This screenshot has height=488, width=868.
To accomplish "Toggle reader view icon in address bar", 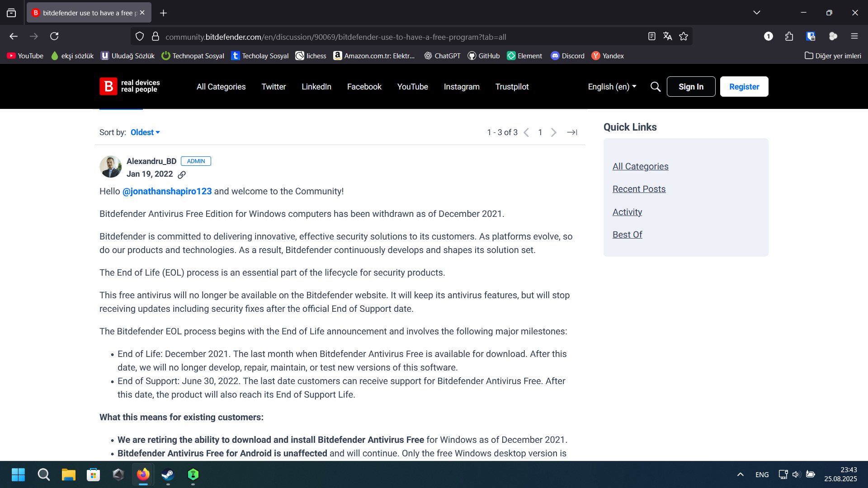I will [x=651, y=37].
